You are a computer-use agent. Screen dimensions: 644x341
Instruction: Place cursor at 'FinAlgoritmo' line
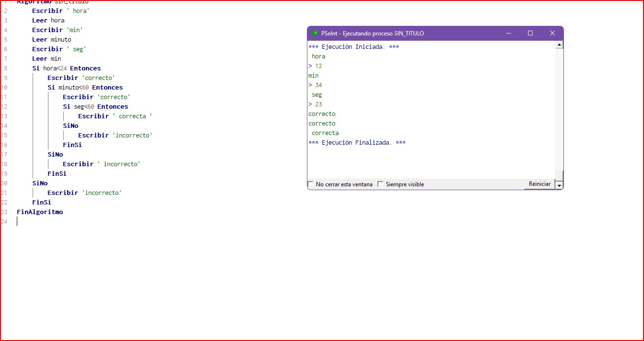[40, 212]
